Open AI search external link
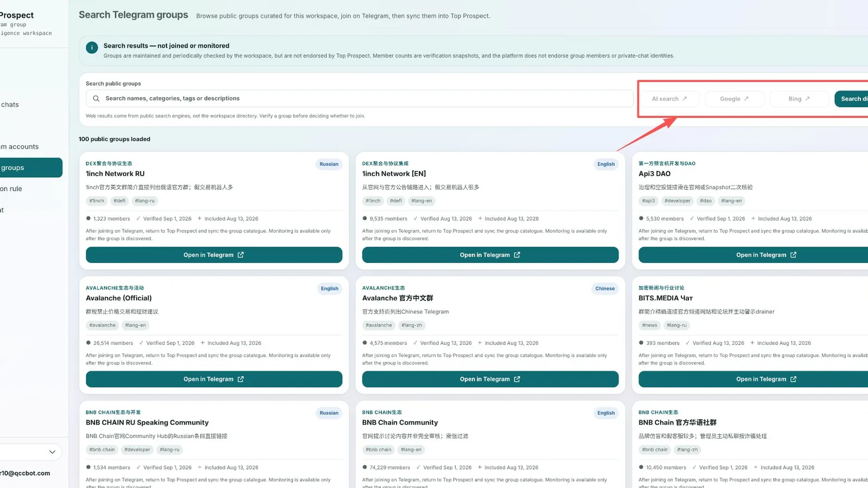868x488 pixels. tap(669, 99)
